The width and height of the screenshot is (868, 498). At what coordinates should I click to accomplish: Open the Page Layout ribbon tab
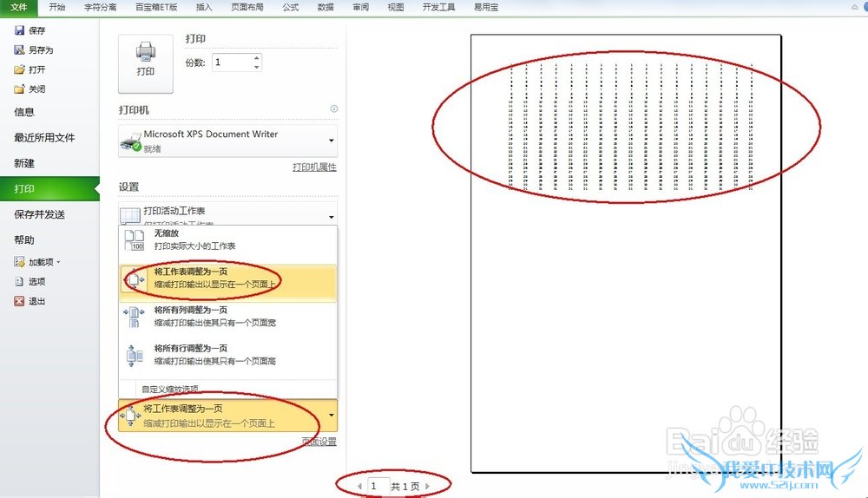(x=247, y=7)
